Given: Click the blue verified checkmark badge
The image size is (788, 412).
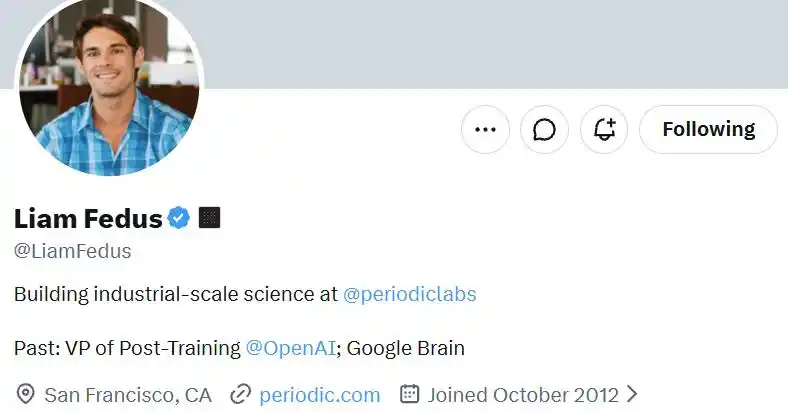Looking at the screenshot, I should point(178,218).
